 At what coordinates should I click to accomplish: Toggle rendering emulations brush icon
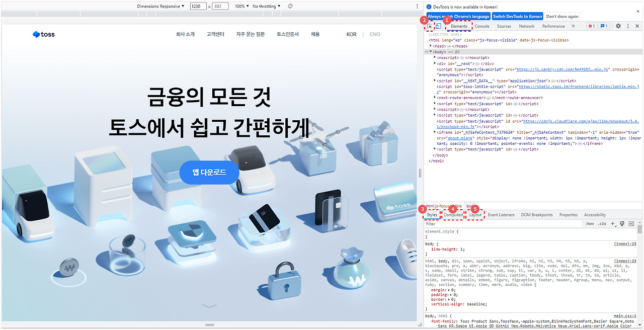[x=622, y=224]
